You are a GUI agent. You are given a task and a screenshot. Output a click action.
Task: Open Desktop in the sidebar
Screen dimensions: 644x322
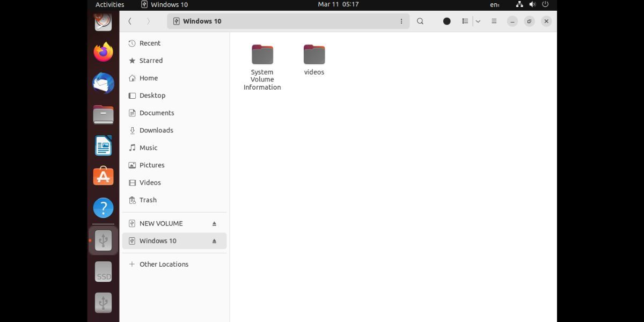(174, 96)
